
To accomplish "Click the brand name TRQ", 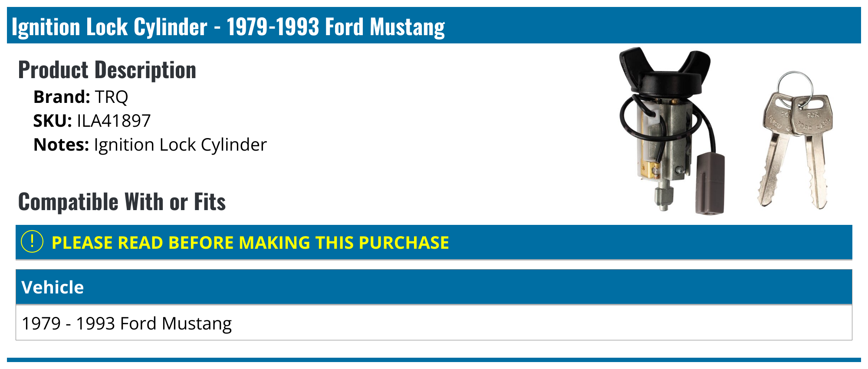I will coord(112,97).
